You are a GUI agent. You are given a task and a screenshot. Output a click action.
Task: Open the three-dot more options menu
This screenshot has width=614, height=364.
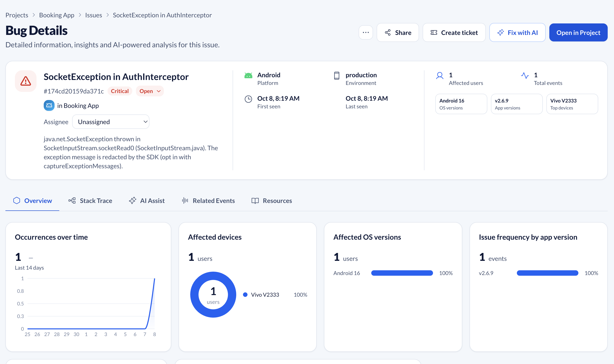click(366, 33)
